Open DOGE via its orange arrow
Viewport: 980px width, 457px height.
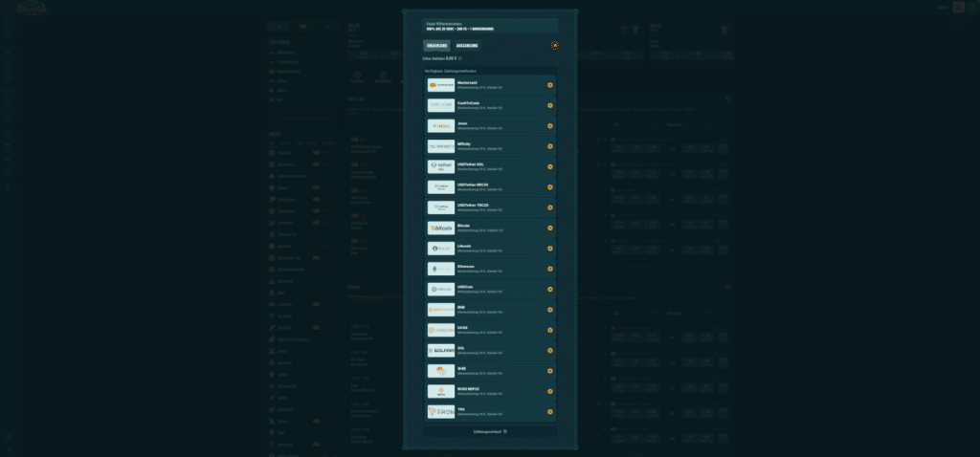tap(550, 330)
